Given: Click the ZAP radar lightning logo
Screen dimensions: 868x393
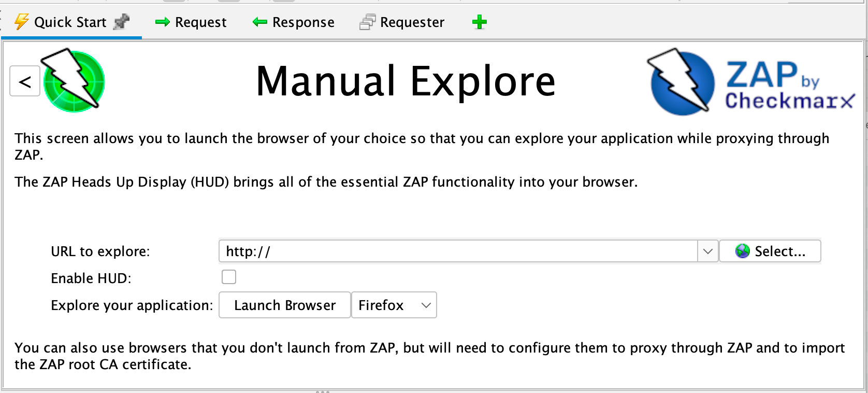Looking at the screenshot, I should click(x=74, y=79).
